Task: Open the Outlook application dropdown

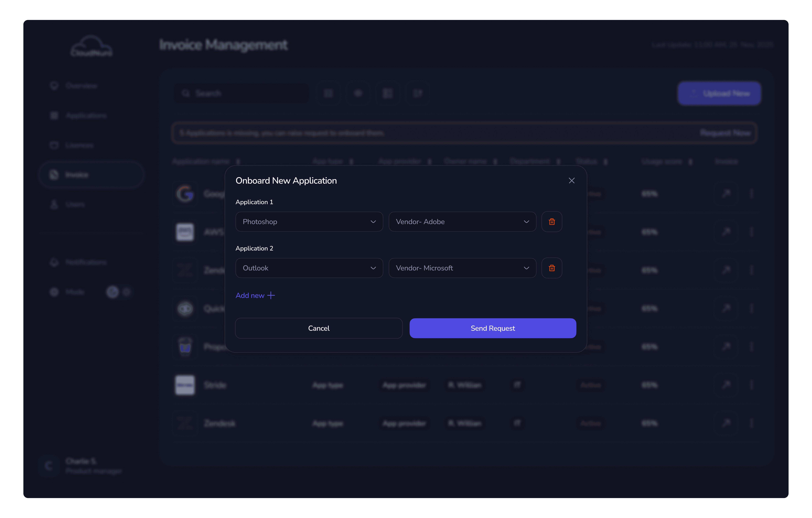Action: (309, 268)
